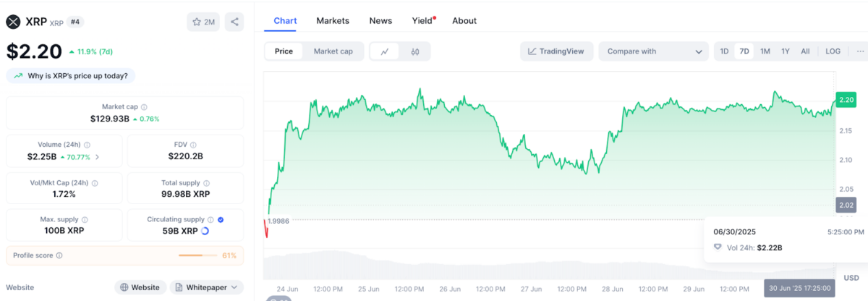Click the #4 rank badge

(x=75, y=22)
